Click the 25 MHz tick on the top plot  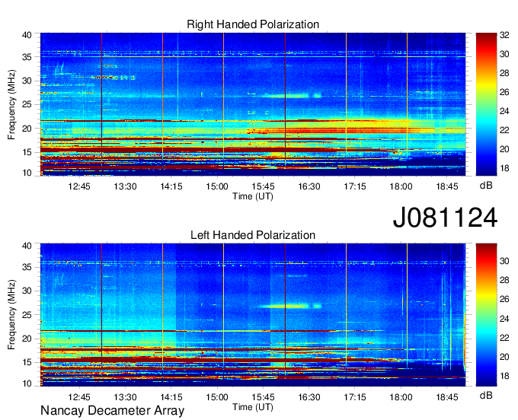point(27,104)
